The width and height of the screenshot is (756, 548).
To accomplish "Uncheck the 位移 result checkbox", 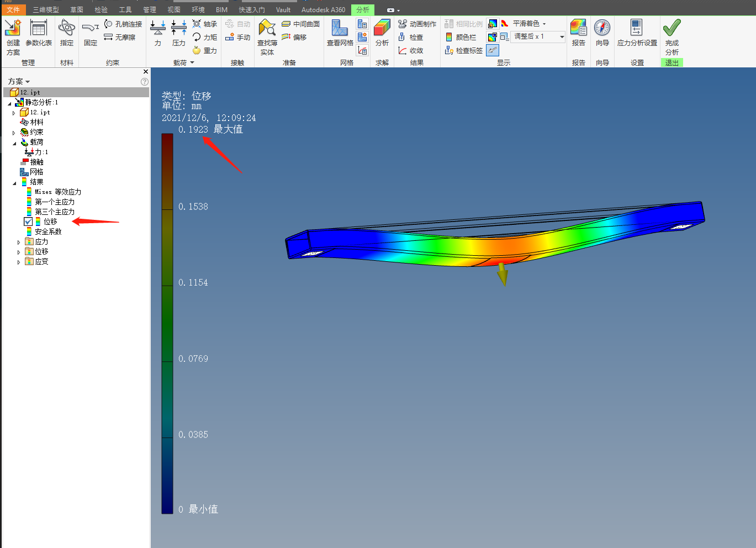I will click(x=28, y=222).
